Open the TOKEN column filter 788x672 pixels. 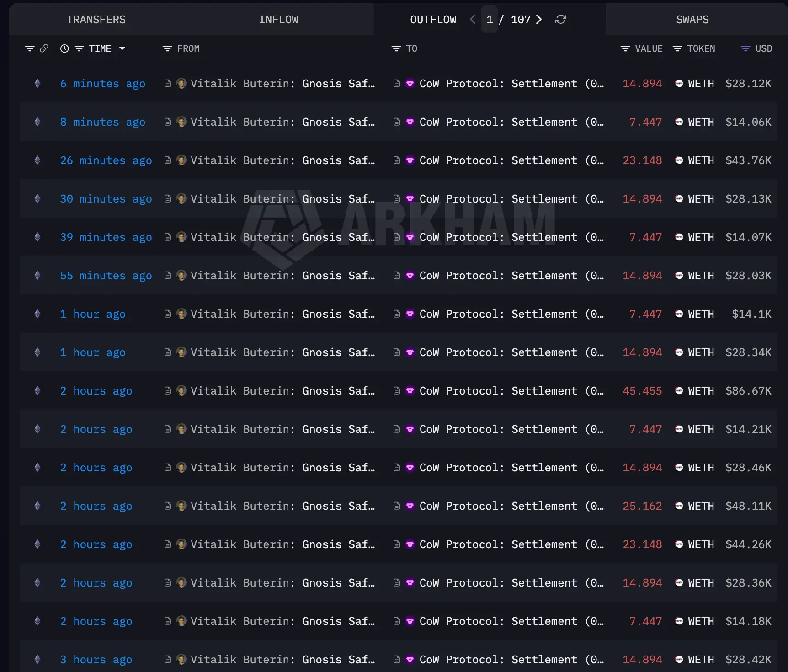click(677, 48)
